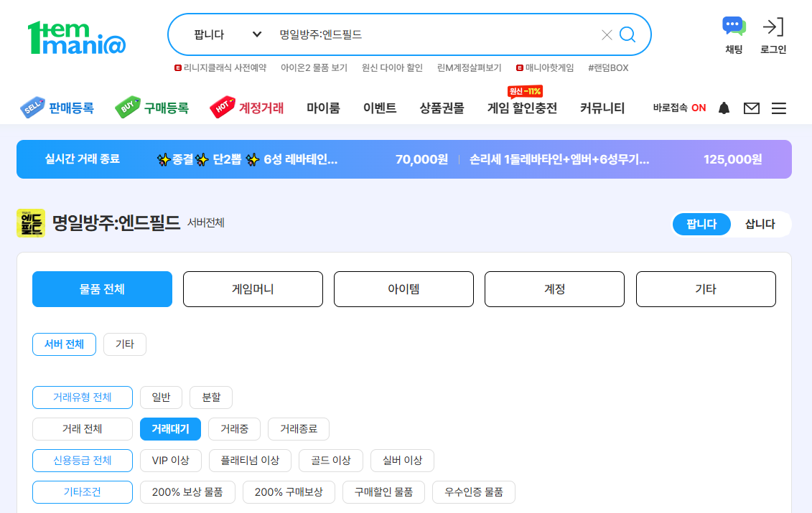This screenshot has width=812, height=513.
Task: Expand the 팝니다 search type dropdown
Action: (228, 34)
